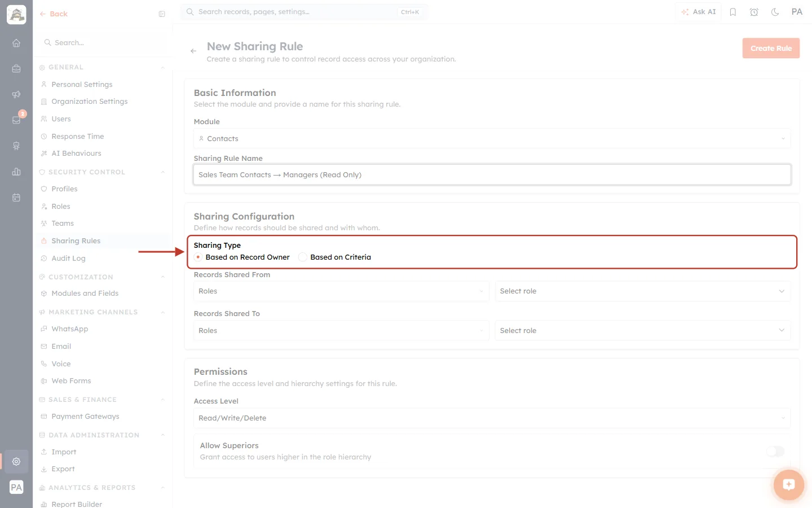Click the Back link in sidebar
Screen dimensions: 812x508
54,14
